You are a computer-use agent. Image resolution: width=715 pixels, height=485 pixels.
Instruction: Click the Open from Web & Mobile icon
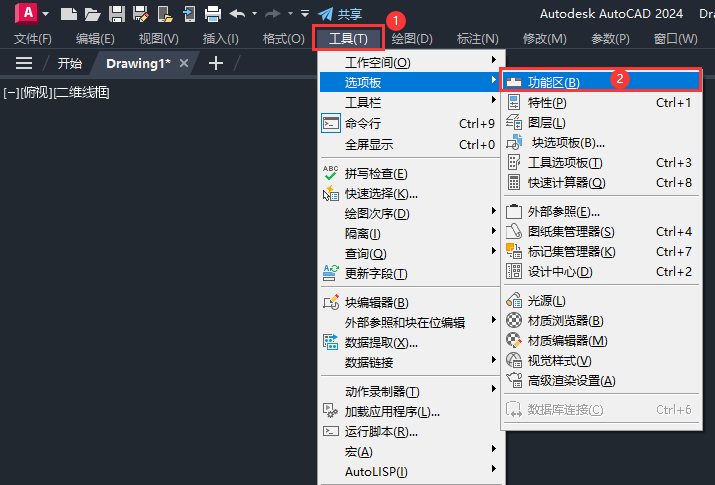pos(165,14)
